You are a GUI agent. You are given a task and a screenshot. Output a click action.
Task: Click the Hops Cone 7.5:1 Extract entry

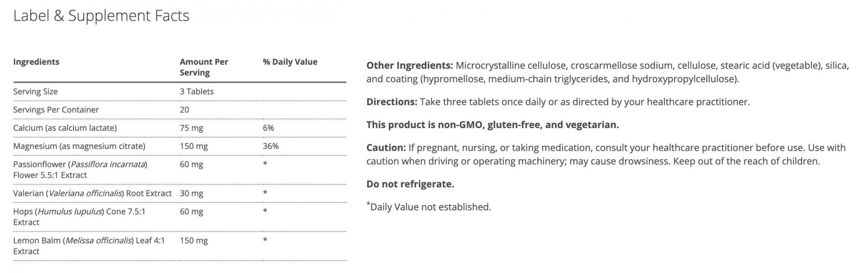click(79, 217)
